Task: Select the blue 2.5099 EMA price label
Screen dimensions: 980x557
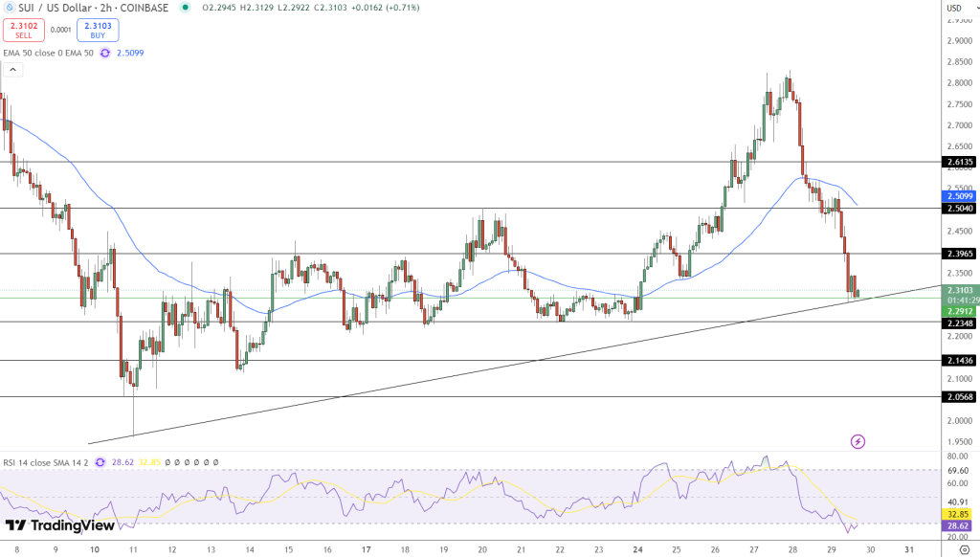Action: tap(960, 196)
